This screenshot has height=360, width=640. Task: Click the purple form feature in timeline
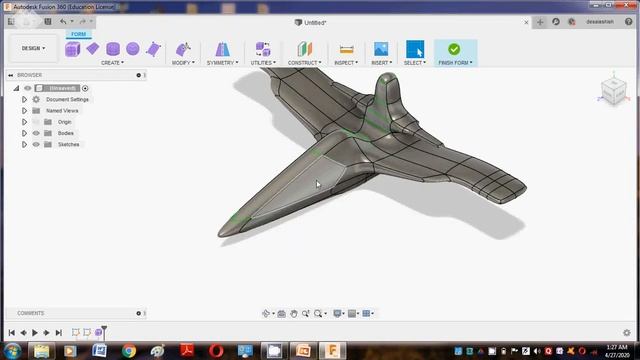pos(98,333)
